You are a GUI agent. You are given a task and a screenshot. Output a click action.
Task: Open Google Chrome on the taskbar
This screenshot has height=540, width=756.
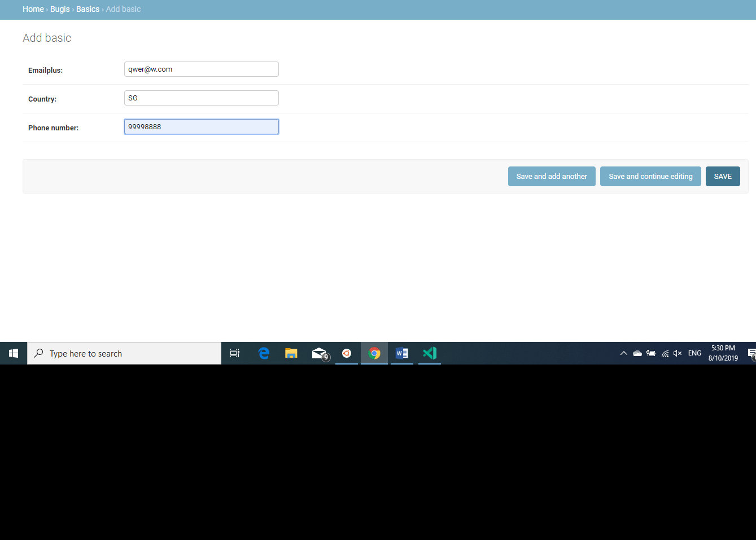pos(374,353)
